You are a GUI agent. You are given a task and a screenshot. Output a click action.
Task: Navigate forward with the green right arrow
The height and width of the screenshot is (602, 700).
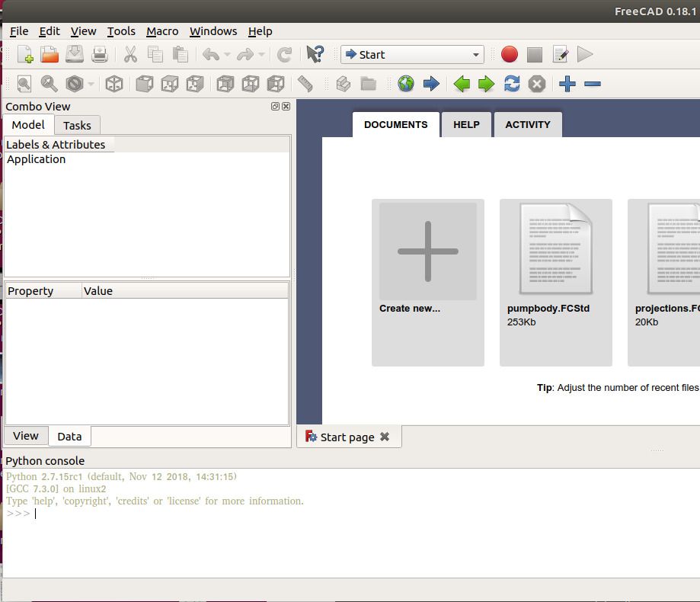[x=486, y=84]
